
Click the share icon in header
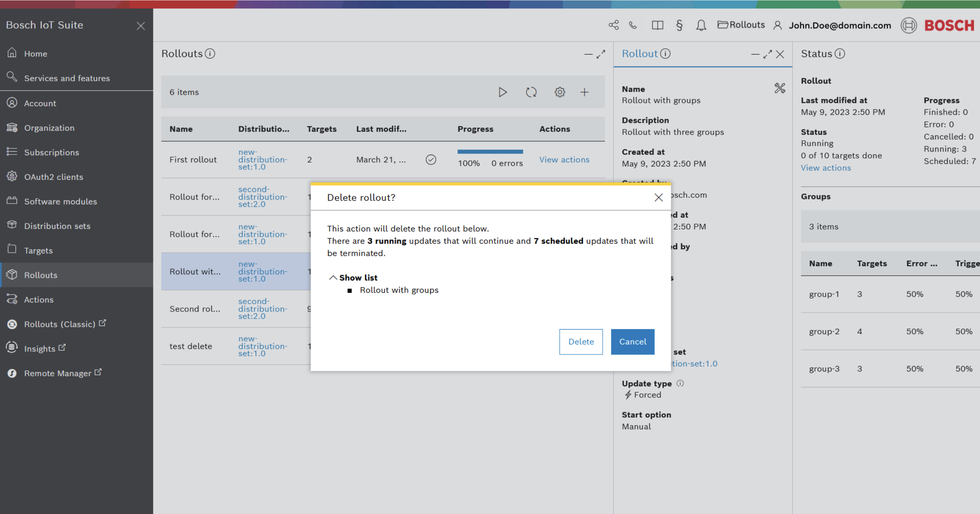click(613, 25)
